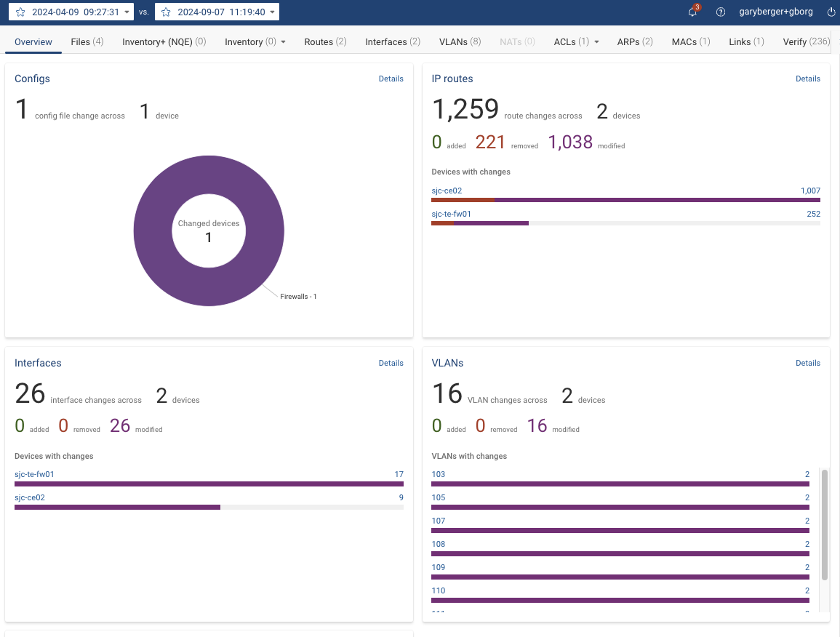The width and height of the screenshot is (840, 637).
Task: Switch to the Routes tab
Action: [x=325, y=42]
